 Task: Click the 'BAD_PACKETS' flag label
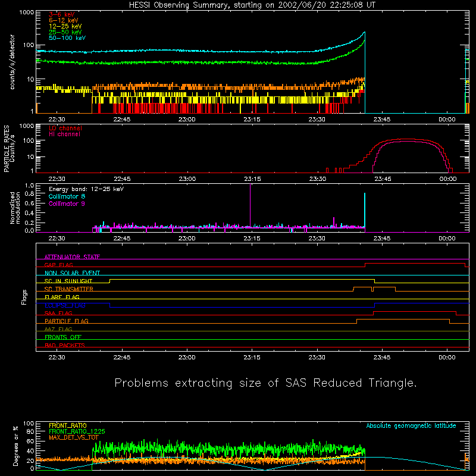point(65,345)
